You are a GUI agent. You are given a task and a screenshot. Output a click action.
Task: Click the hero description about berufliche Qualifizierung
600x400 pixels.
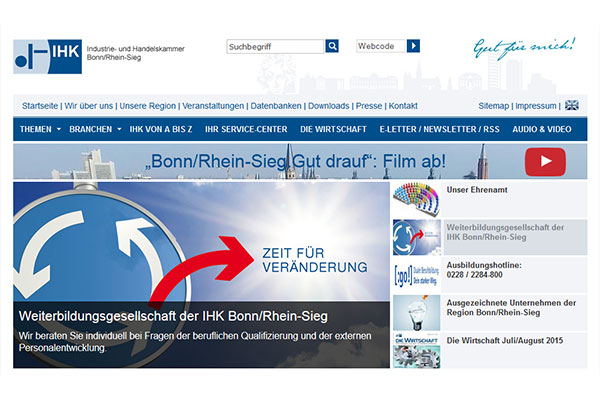pos(195,342)
